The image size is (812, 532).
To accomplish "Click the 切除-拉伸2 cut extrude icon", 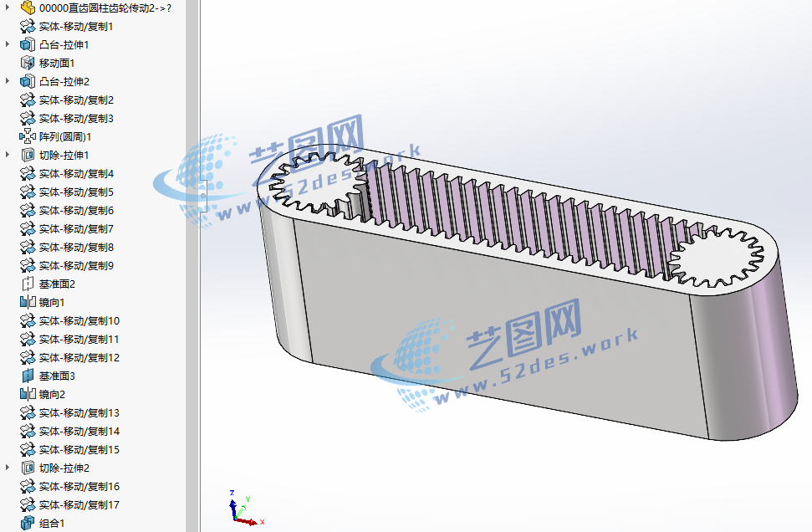I will [28, 468].
